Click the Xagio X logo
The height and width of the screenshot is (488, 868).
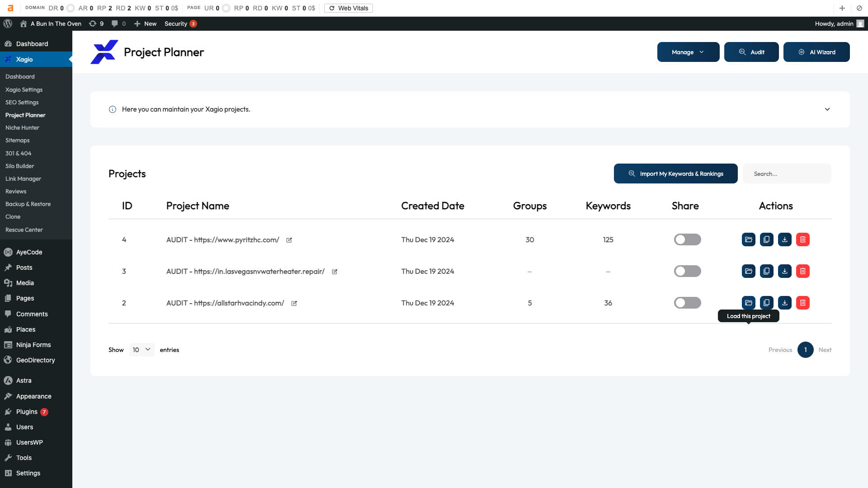click(x=104, y=52)
